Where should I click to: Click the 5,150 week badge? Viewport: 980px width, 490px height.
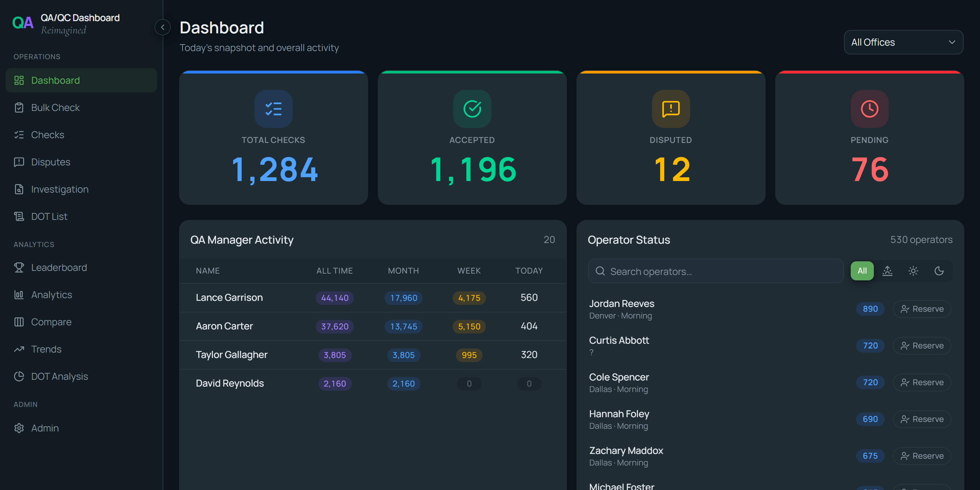(469, 326)
